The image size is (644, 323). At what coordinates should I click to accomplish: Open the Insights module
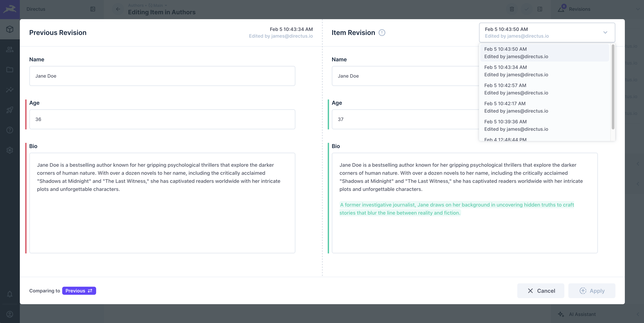(10, 90)
